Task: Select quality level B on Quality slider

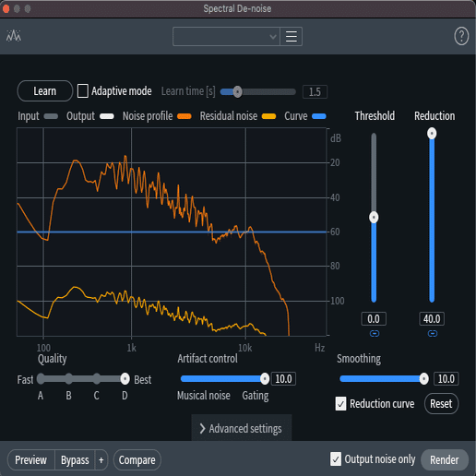Action: coord(68,379)
